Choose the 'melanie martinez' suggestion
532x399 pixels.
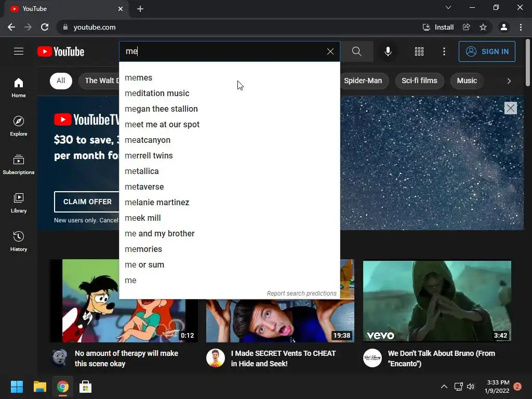229,203
